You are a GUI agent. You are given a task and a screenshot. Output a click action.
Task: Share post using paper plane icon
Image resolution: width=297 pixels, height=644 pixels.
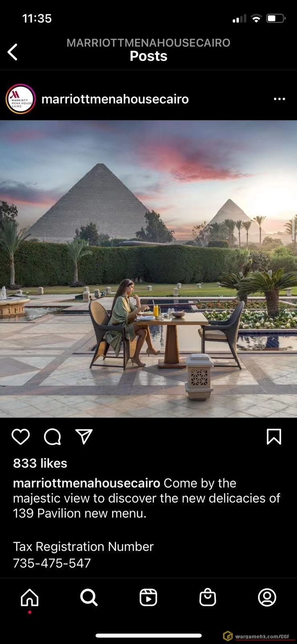tap(84, 437)
